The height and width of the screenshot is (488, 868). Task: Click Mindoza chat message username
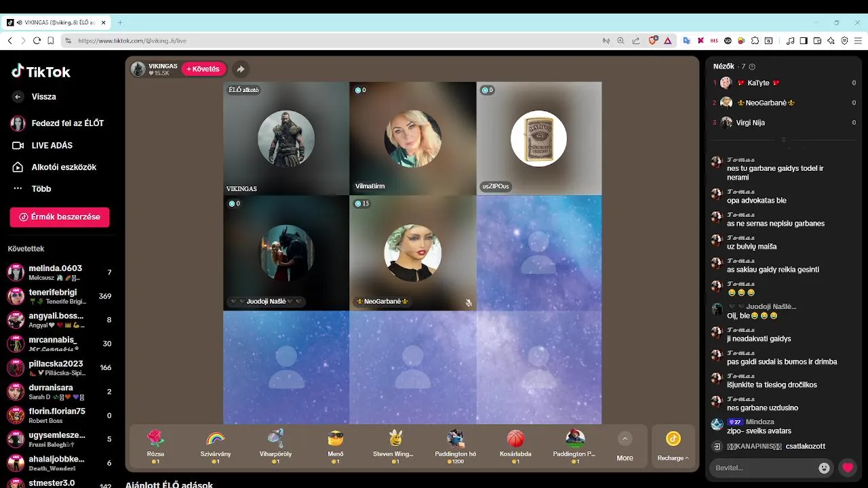tap(760, 422)
